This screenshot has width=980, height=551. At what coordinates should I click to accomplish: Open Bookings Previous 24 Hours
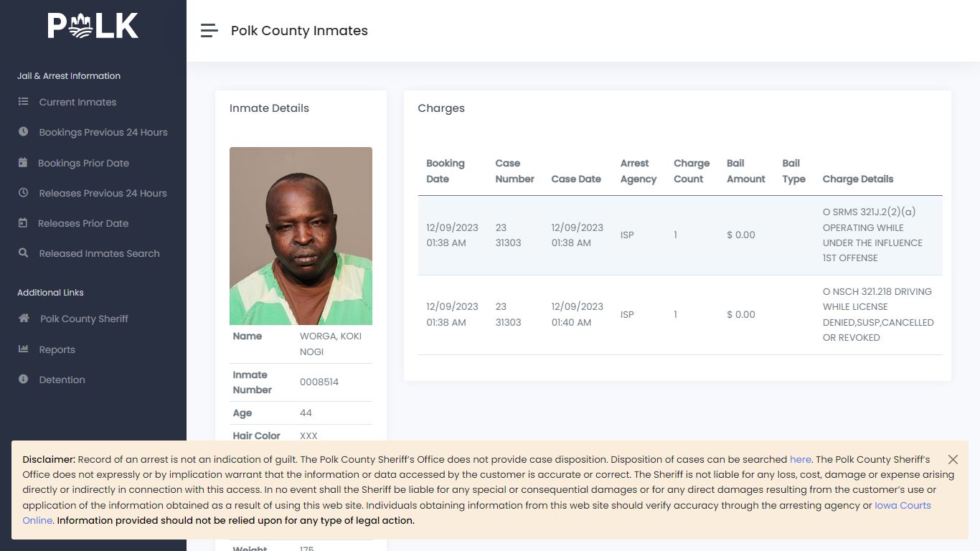point(103,132)
